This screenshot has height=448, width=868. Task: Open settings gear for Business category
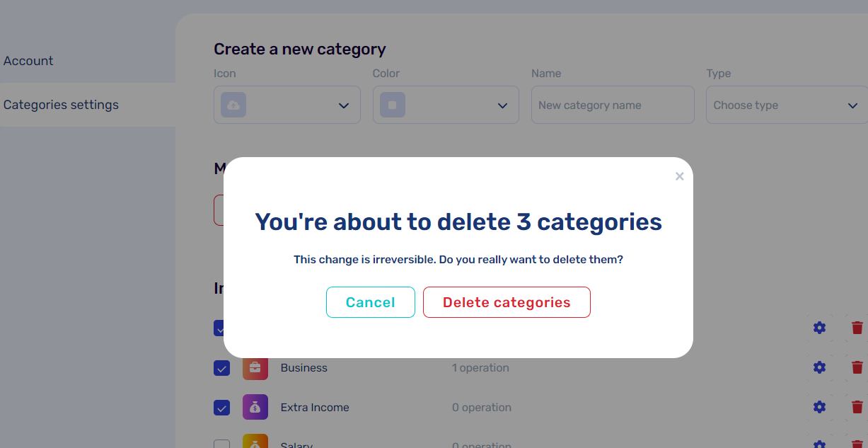click(819, 367)
